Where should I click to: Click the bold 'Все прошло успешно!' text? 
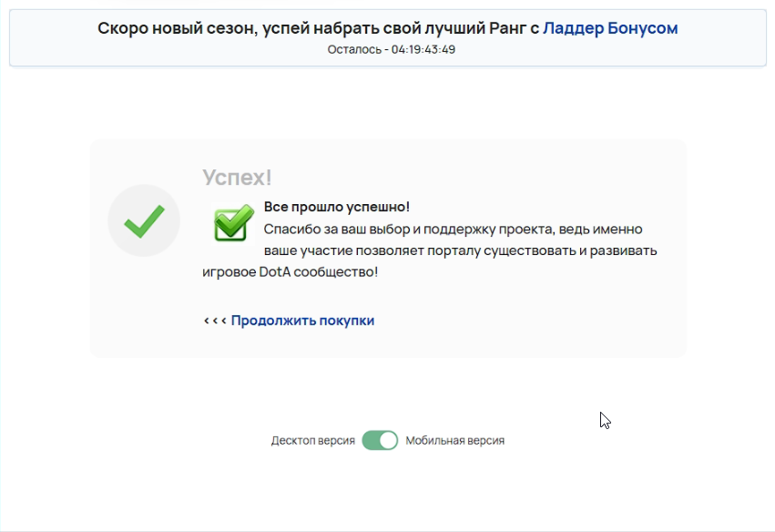[336, 207]
